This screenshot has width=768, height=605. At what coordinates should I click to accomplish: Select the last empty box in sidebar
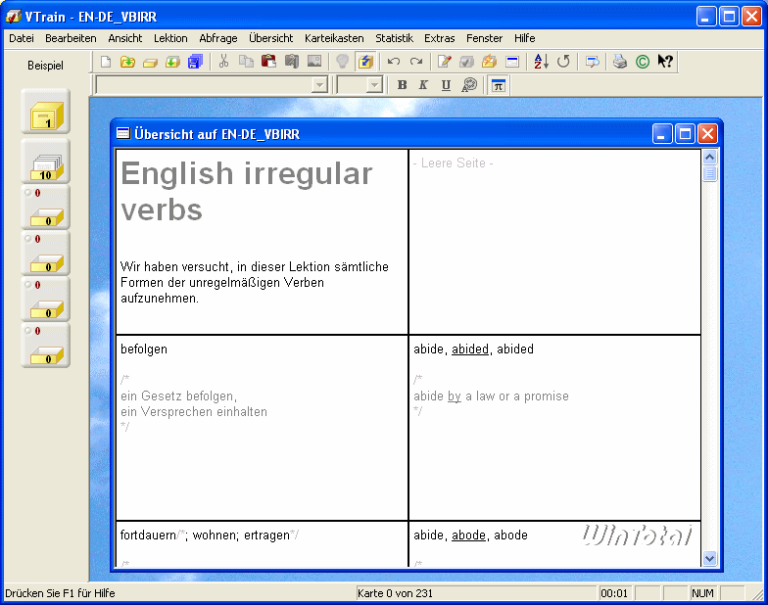click(46, 345)
